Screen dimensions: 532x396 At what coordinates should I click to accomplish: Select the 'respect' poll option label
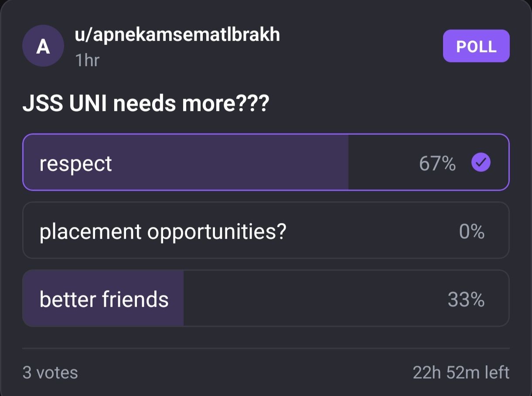76,164
